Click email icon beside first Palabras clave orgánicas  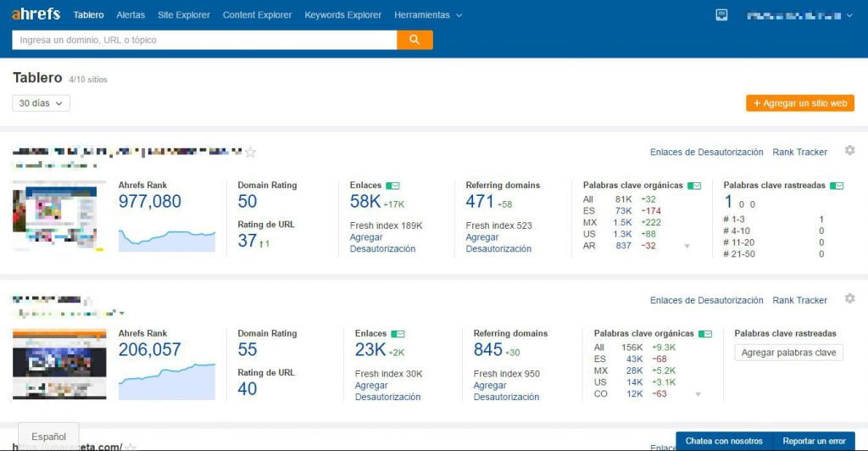click(x=694, y=186)
